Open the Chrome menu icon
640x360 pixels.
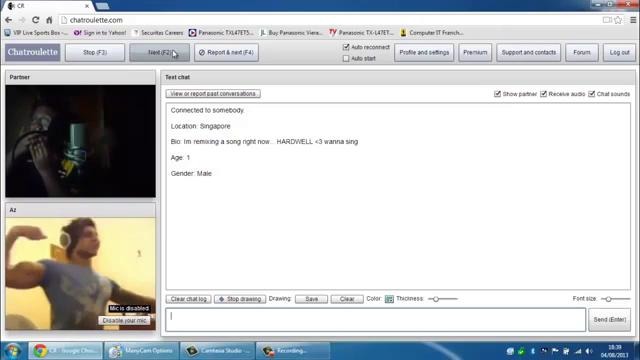pyautogui.click(x=633, y=20)
